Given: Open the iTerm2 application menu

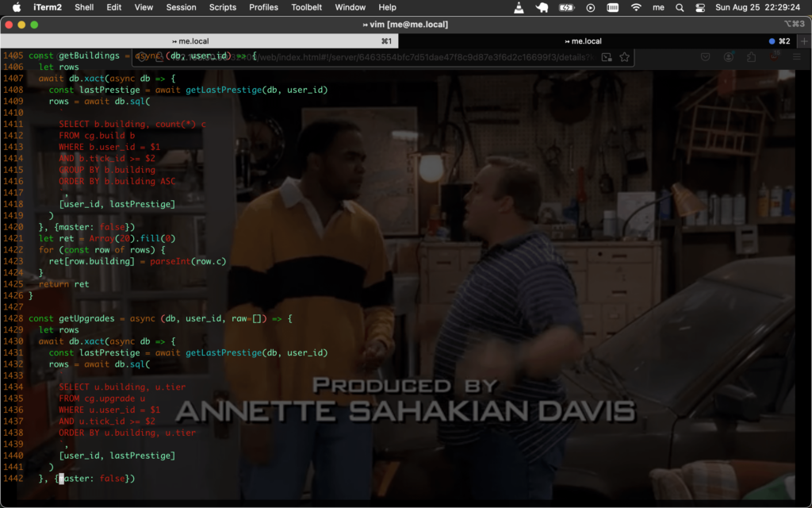Looking at the screenshot, I should [48, 7].
